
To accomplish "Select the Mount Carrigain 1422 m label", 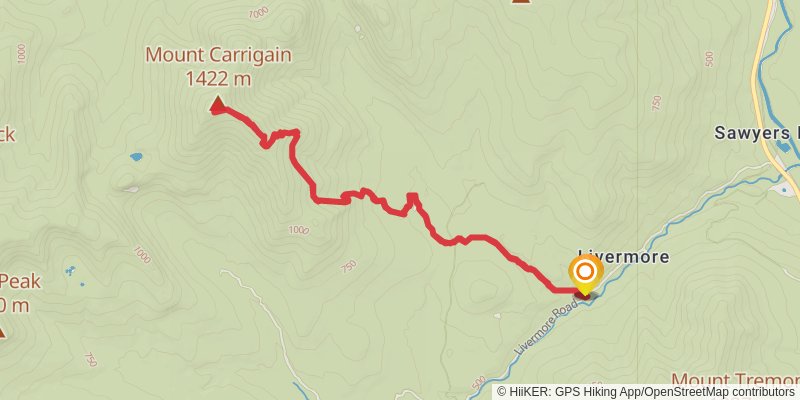I will coord(218,66).
